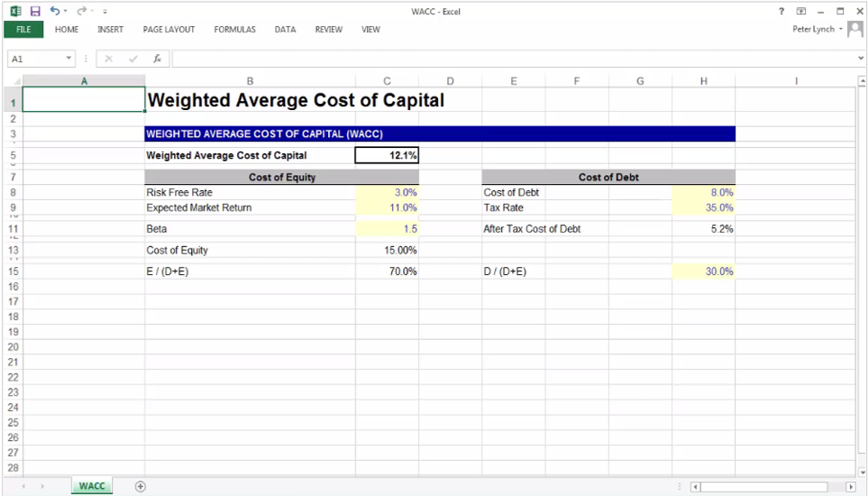Viewport: 868px width, 496px height.
Task: Click the Risk Free Rate label
Action: [179, 193]
